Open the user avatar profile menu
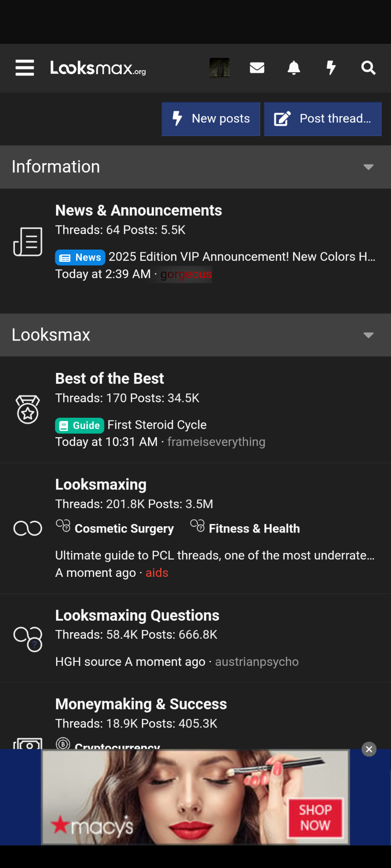This screenshot has width=391, height=868. (x=219, y=68)
